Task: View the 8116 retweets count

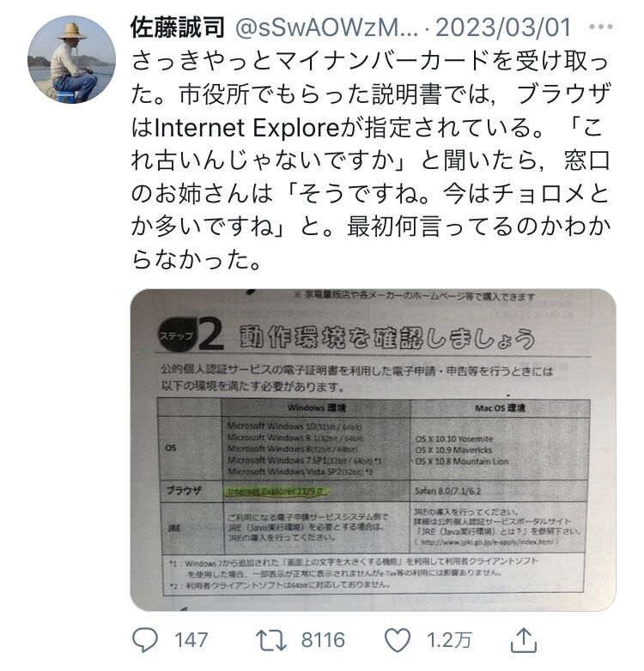Action: point(323,641)
